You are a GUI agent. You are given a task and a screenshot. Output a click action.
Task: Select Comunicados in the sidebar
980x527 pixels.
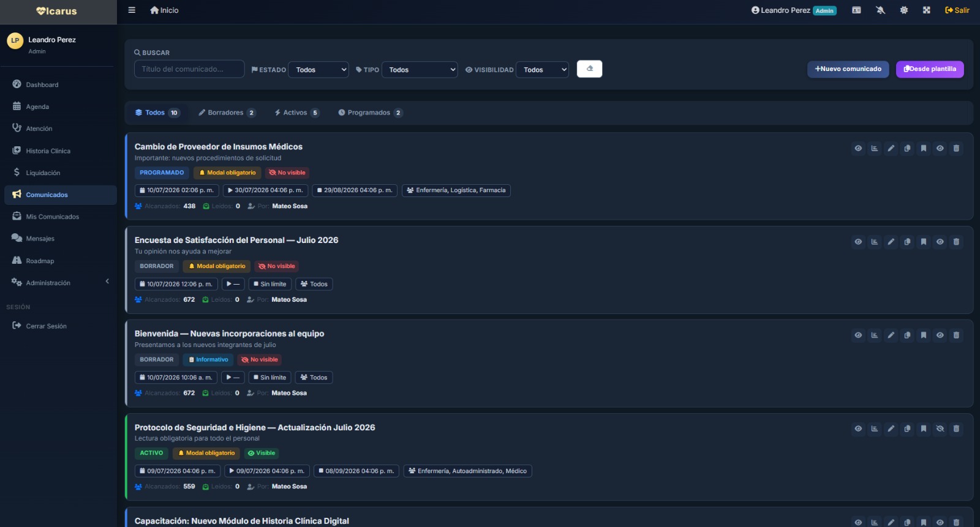[x=60, y=195]
